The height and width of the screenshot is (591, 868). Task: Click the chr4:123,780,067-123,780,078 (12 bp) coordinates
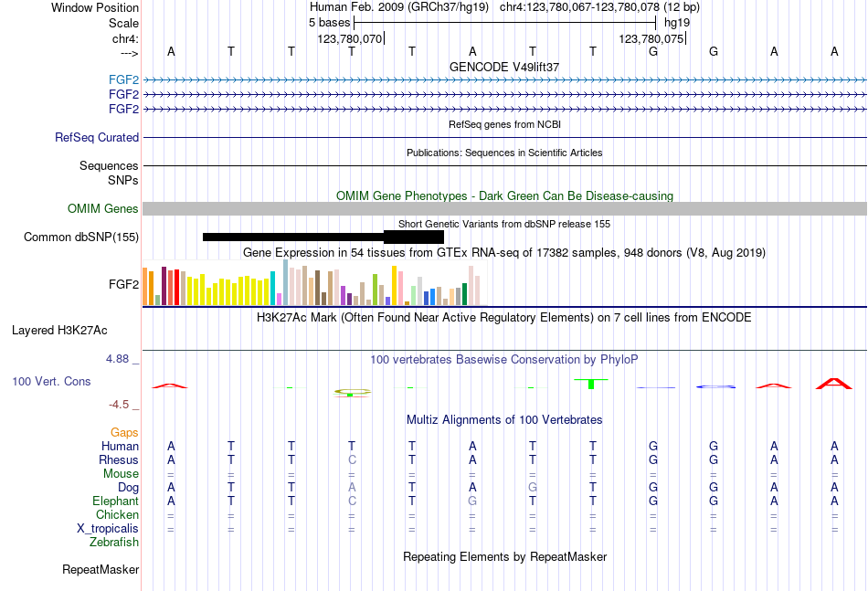599,7
